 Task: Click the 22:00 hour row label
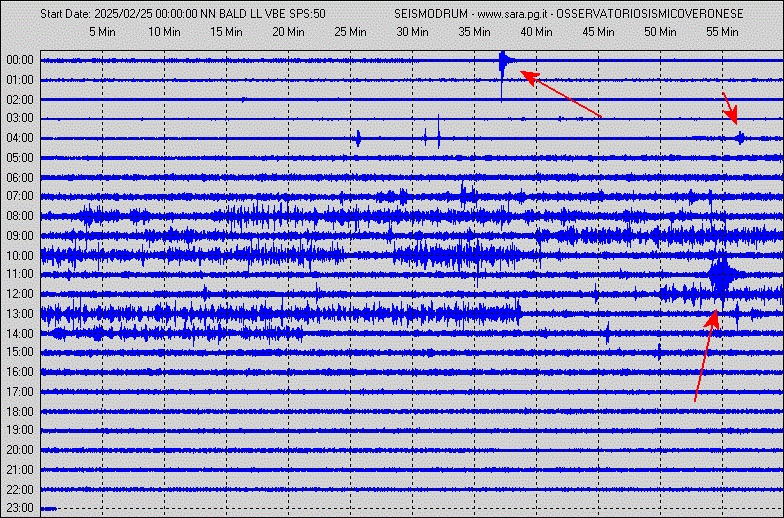20,490
